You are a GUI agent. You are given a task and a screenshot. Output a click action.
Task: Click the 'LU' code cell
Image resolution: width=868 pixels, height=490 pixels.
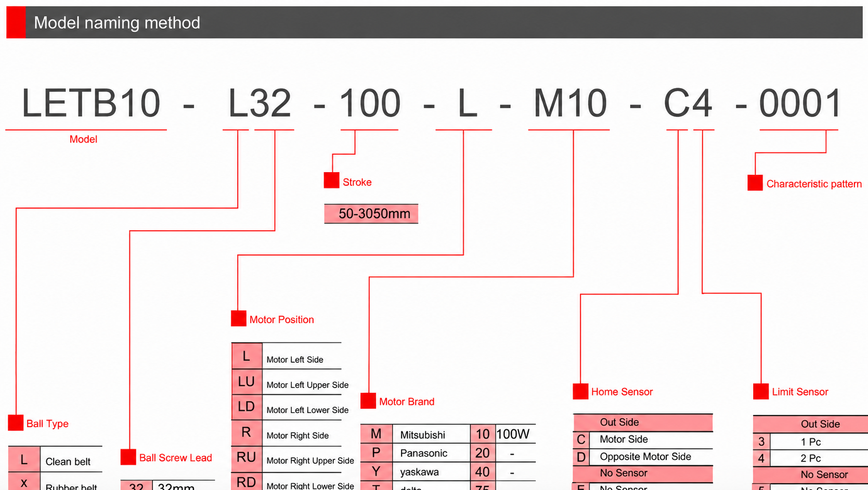point(247,382)
